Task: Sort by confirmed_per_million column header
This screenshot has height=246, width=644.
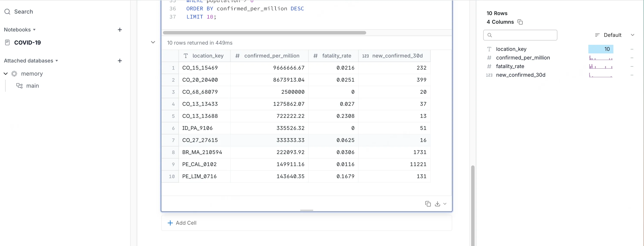Action: 272,56
